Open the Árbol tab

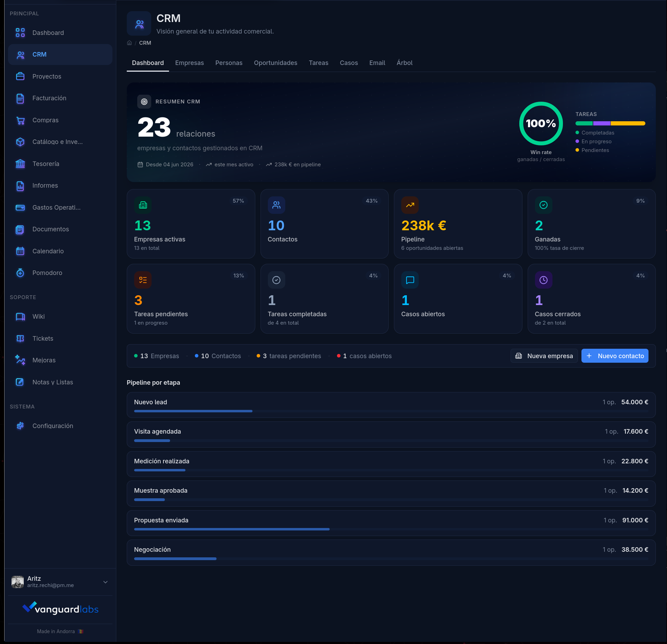[x=404, y=63]
